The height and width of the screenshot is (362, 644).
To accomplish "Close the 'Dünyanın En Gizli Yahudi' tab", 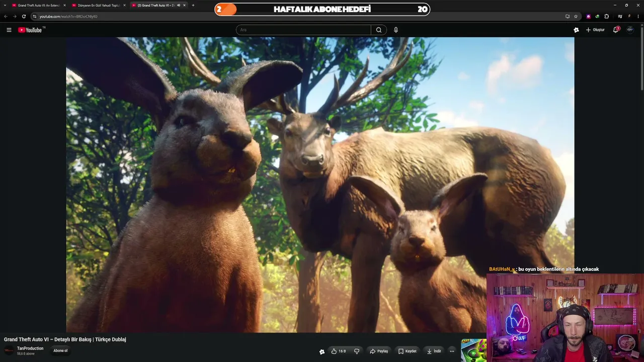I will tap(124, 5).
